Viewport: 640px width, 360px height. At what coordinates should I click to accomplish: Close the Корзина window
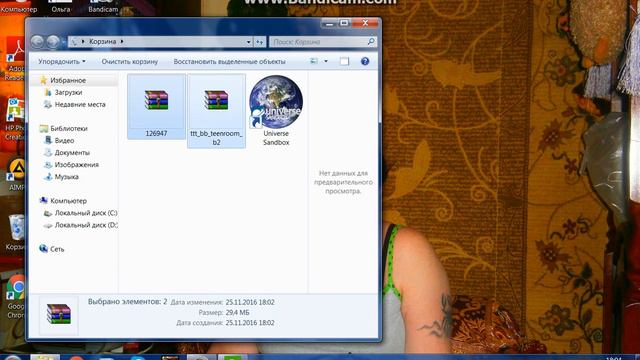pyautogui.click(x=365, y=23)
